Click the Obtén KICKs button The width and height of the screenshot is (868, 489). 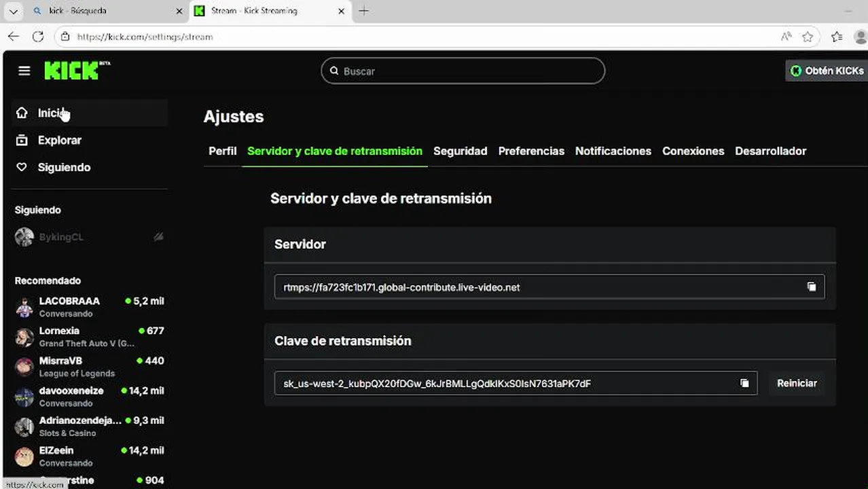point(827,71)
